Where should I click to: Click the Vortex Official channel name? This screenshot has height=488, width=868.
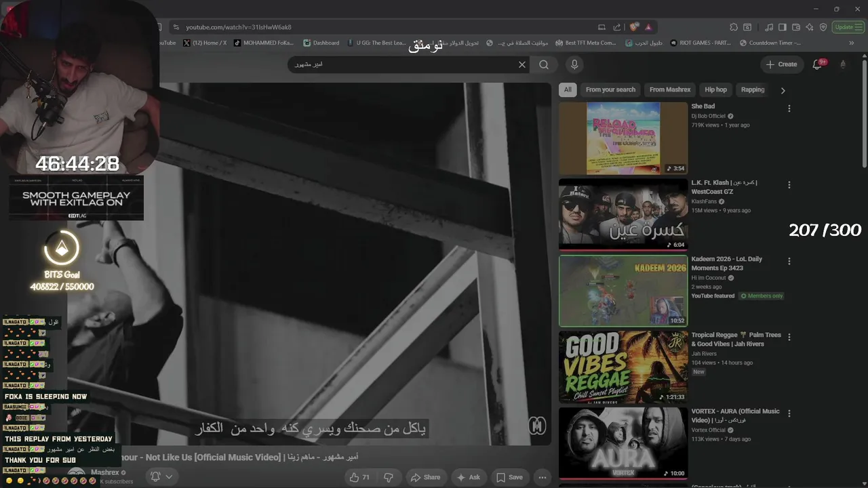point(709,430)
